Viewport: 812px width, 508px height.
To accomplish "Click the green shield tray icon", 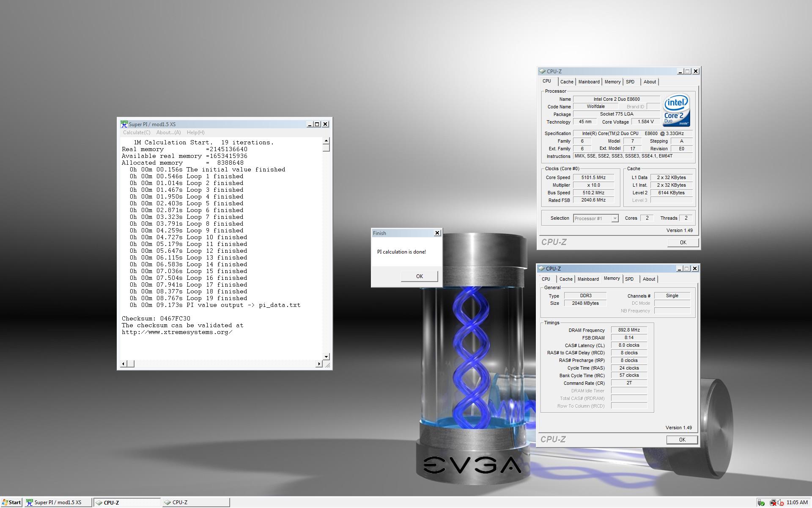I will point(761,502).
